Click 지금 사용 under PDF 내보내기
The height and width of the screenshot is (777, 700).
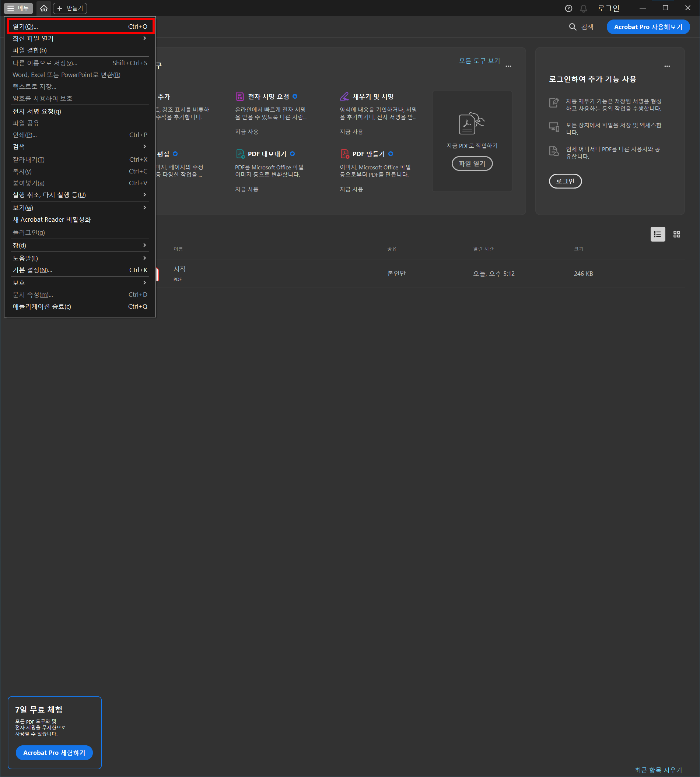[246, 189]
